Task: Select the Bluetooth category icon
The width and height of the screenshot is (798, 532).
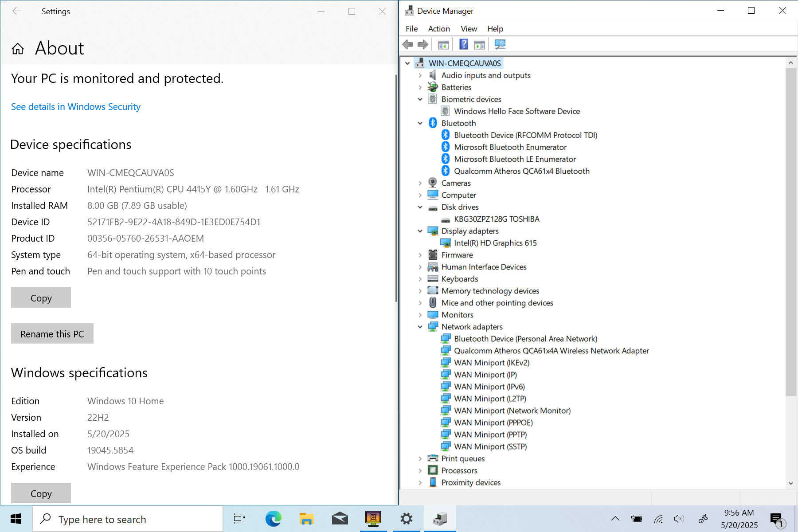Action: pos(433,123)
